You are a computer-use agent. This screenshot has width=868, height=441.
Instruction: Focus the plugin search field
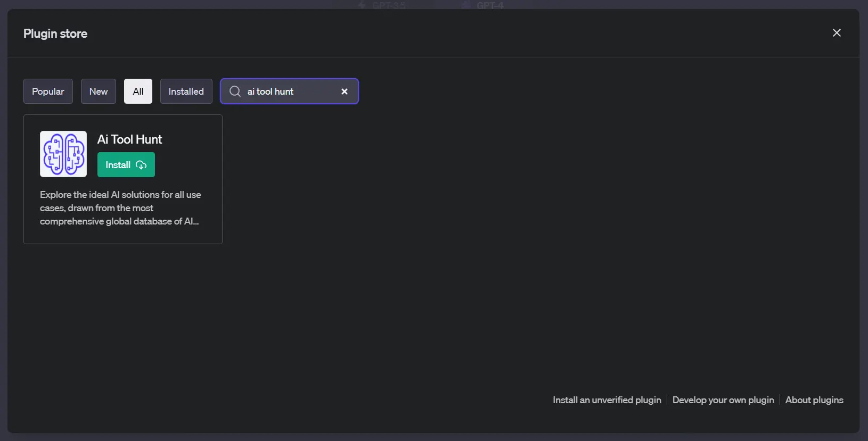coord(290,91)
